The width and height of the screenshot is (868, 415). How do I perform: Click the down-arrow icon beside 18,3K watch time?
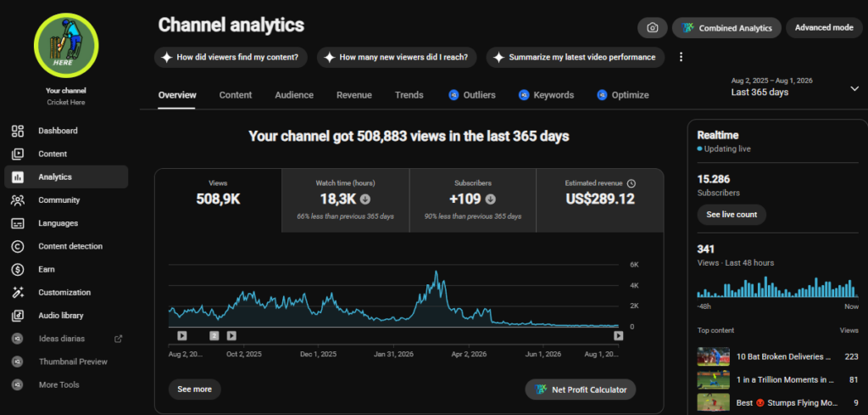[x=364, y=199]
